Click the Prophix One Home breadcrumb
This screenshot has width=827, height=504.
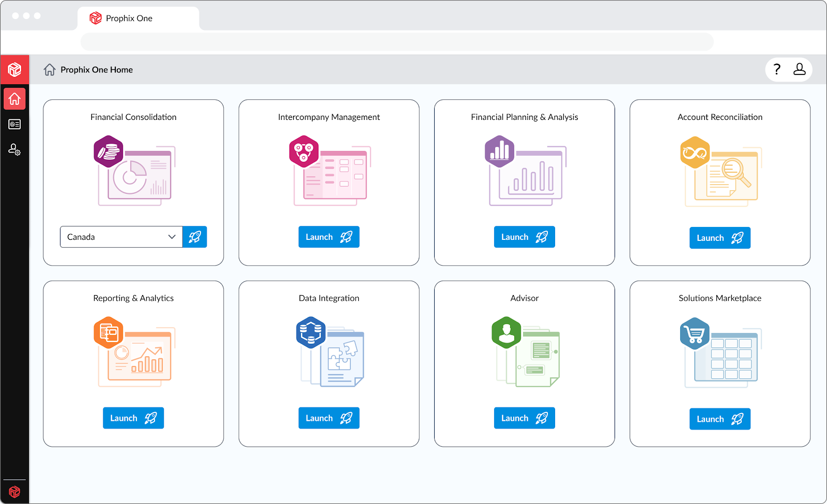pos(97,69)
